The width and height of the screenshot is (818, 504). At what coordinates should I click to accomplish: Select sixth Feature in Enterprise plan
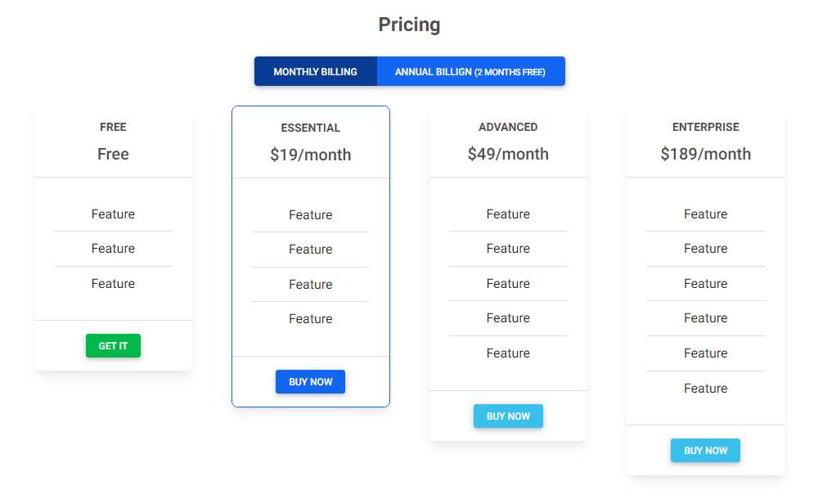706,388
